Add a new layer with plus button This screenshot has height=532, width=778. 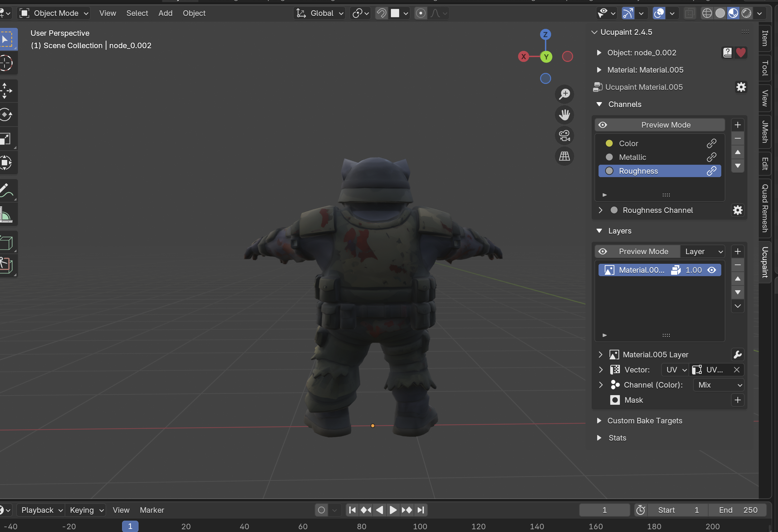[737, 251]
